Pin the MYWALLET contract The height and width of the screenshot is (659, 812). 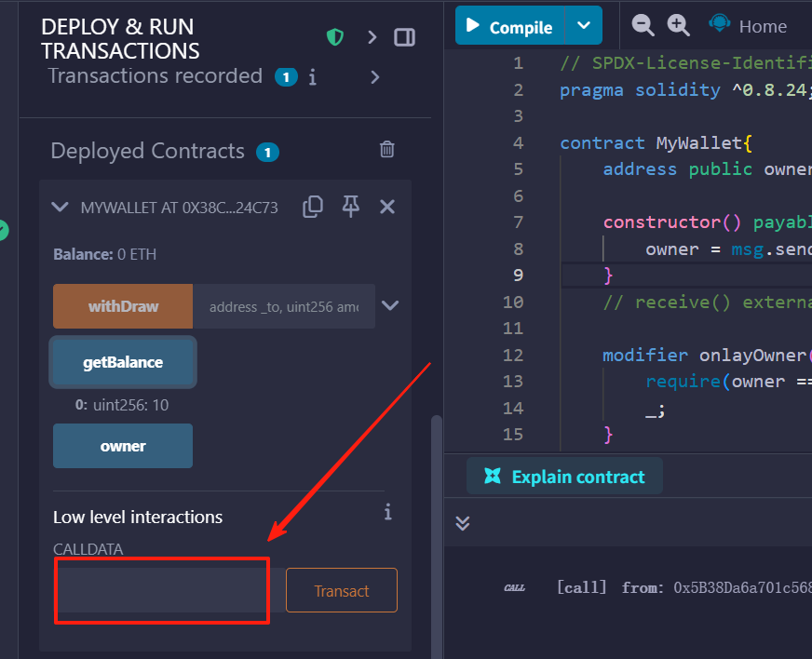350,207
